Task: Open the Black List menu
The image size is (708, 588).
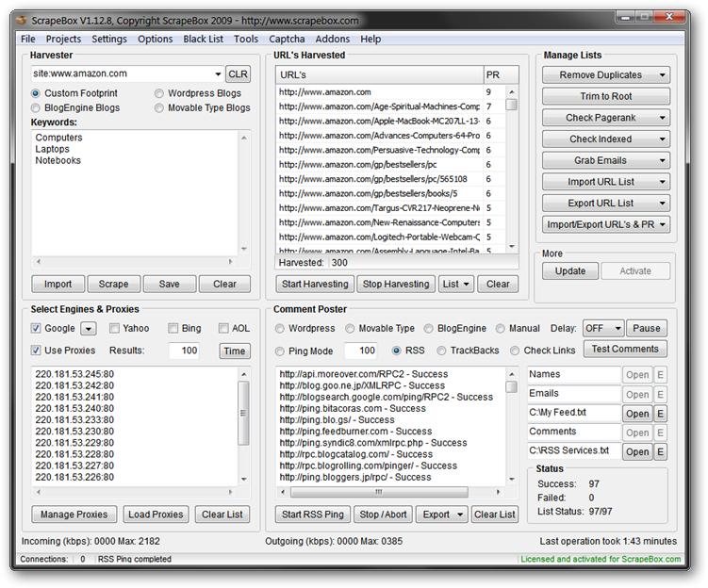Action: pyautogui.click(x=204, y=39)
